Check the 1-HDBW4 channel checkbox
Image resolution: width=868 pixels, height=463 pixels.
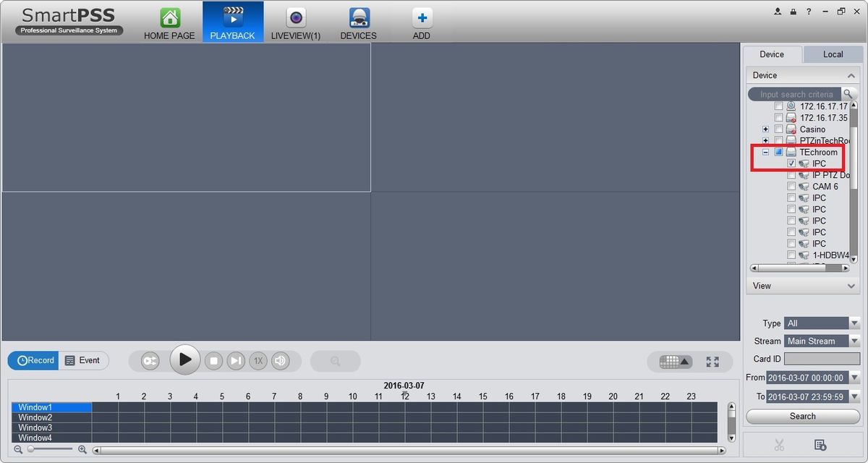[791, 255]
